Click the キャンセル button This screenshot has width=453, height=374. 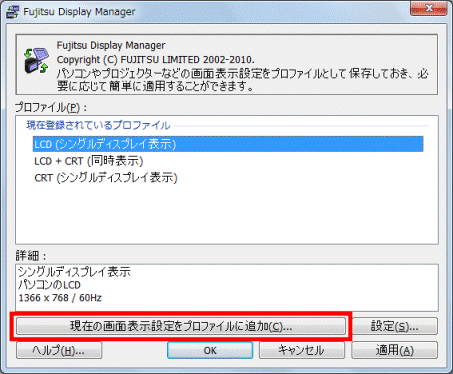(302, 350)
